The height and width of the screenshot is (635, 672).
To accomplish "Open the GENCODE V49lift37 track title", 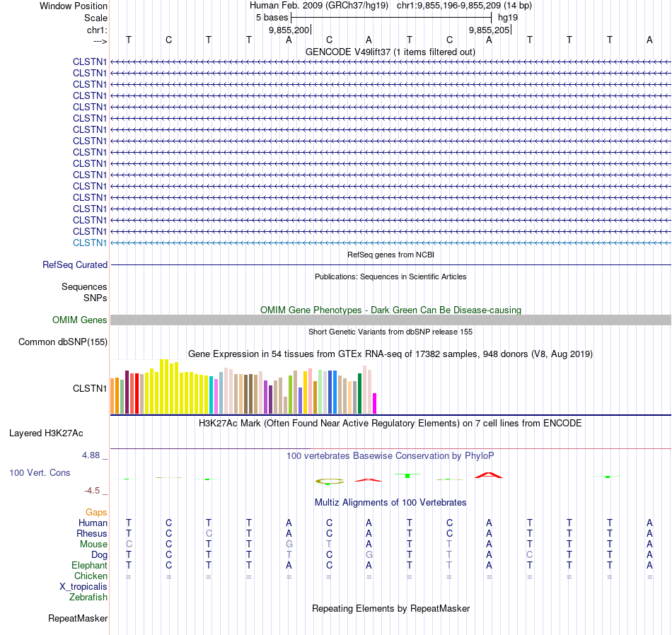I will 390,52.
